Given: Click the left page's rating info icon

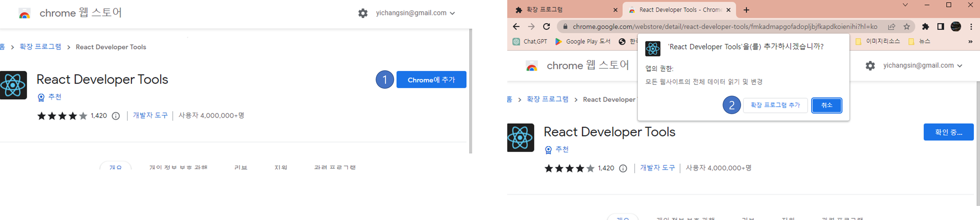Looking at the screenshot, I should [x=116, y=116].
